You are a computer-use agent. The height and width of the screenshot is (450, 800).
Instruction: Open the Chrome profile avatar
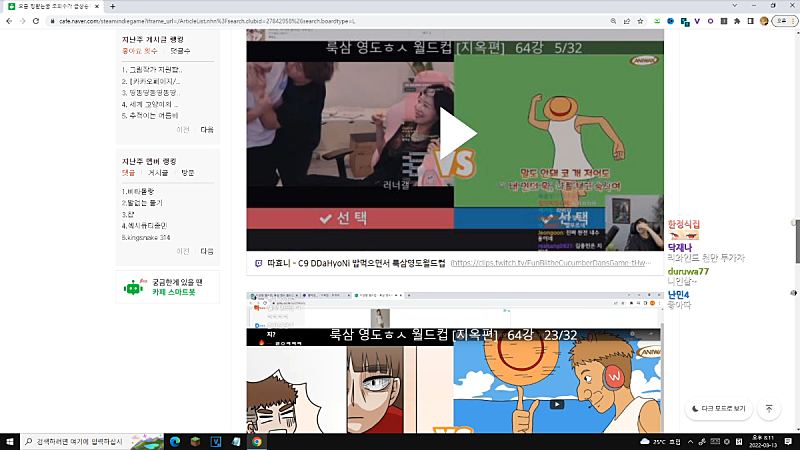tap(764, 21)
